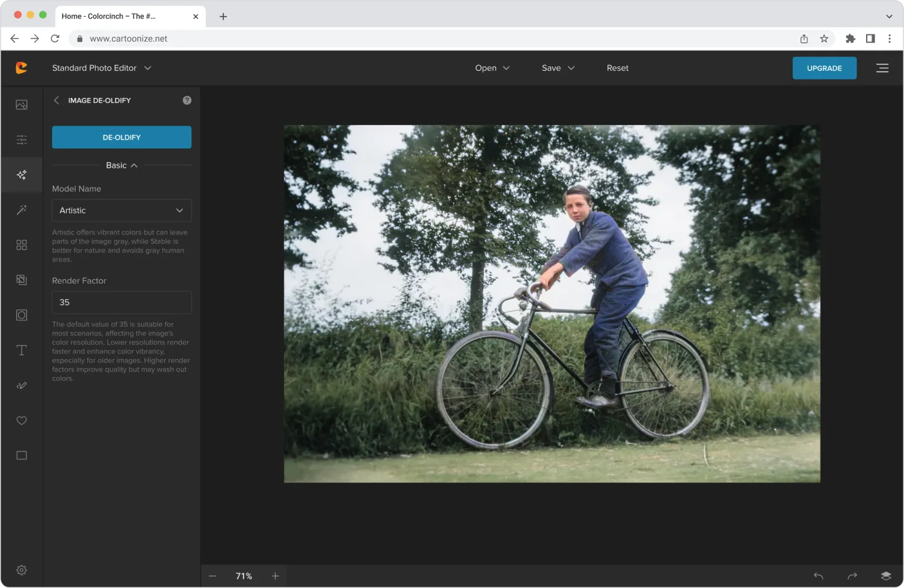Go back from Image De-Oldify panel

(x=57, y=100)
